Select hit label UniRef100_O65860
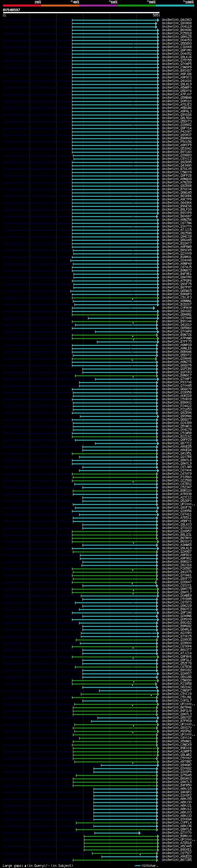 click(x=177, y=328)
